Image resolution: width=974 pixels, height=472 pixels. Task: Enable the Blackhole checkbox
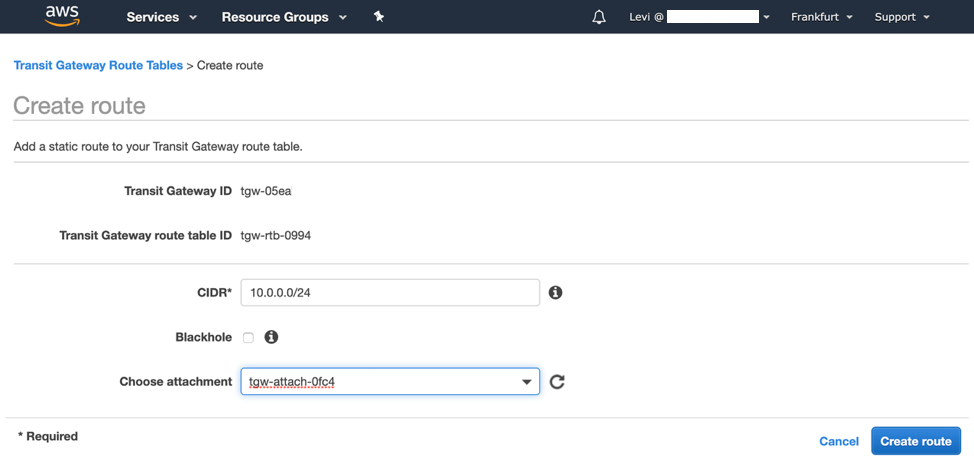point(248,338)
